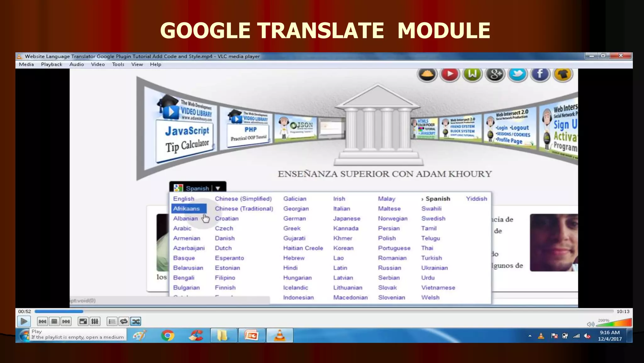Screen dimensions: 644x363
Task: Click the first orange round icon
Action: click(427, 74)
